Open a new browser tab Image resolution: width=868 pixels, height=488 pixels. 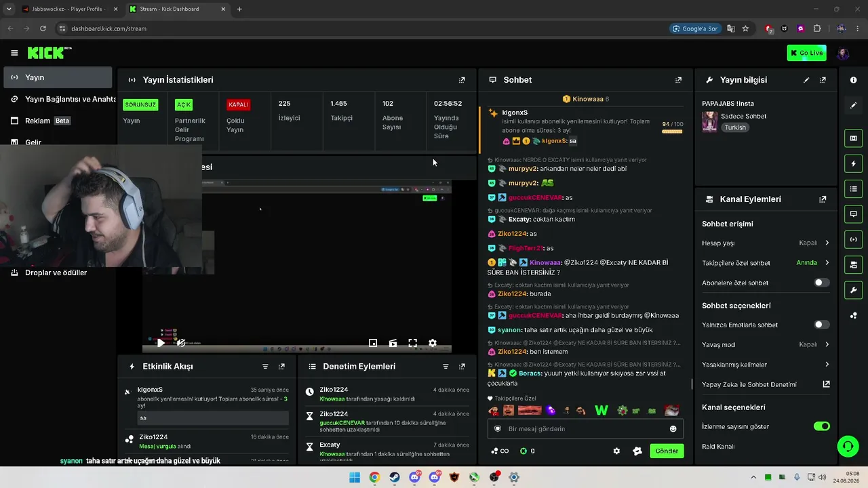[239, 9]
